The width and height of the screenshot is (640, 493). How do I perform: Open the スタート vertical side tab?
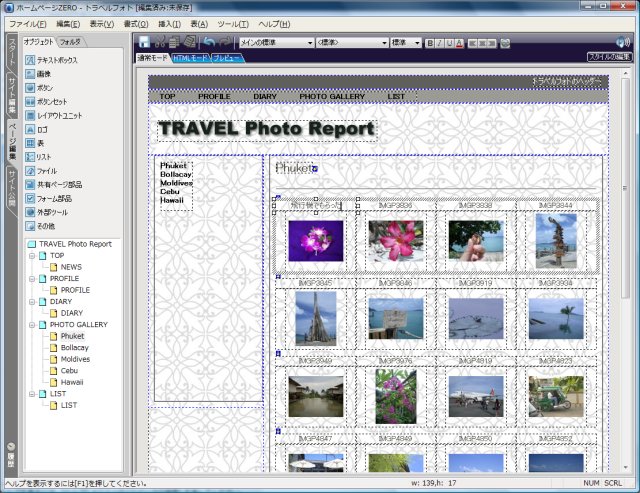tap(12, 51)
